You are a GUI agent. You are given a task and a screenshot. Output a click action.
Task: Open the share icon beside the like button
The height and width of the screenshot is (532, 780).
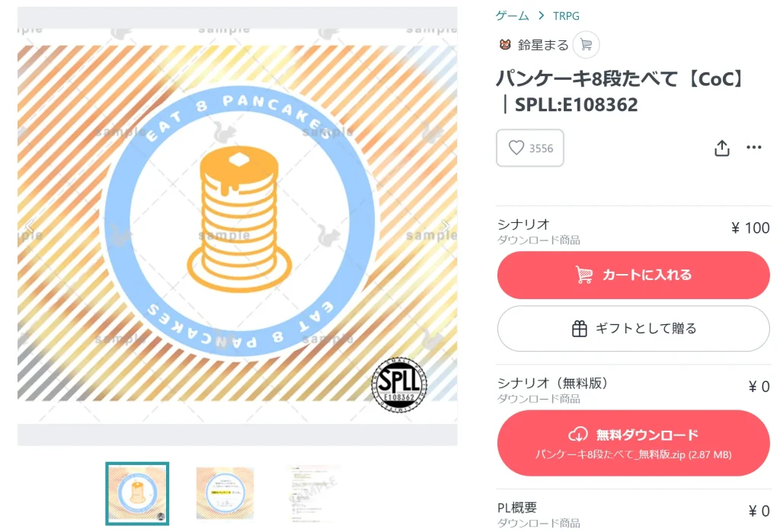pyautogui.click(x=722, y=148)
